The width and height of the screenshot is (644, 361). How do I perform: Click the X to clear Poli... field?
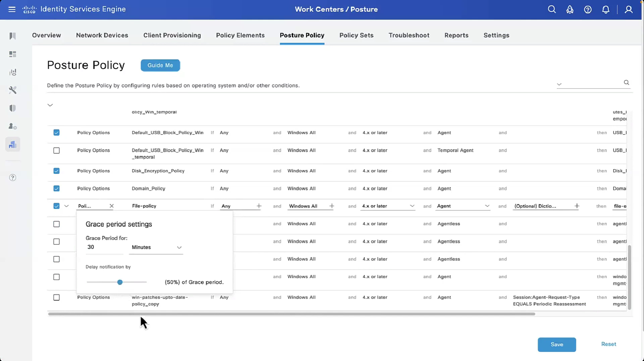coord(111,206)
